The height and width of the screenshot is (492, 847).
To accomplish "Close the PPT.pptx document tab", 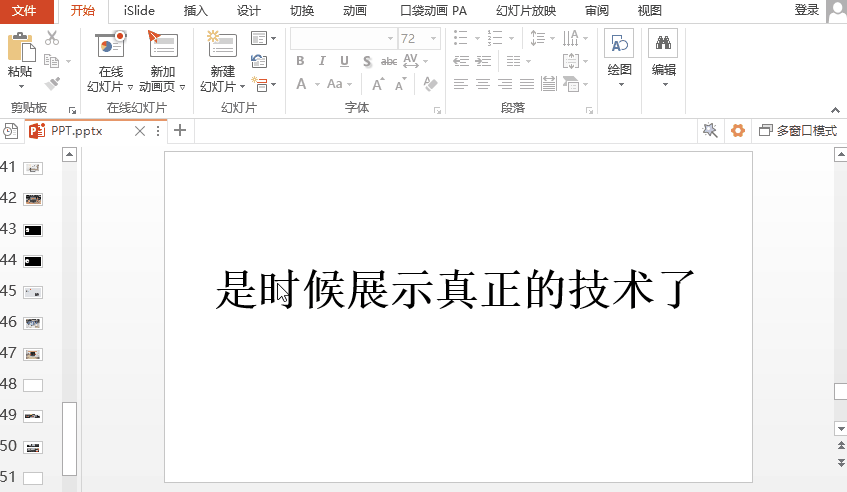I will pos(139,131).
